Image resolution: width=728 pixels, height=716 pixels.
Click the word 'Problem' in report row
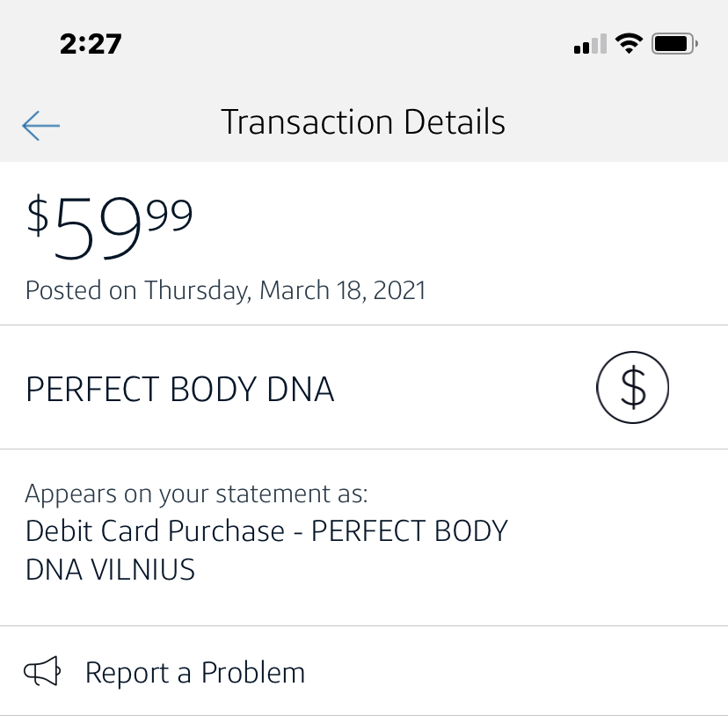(x=252, y=673)
